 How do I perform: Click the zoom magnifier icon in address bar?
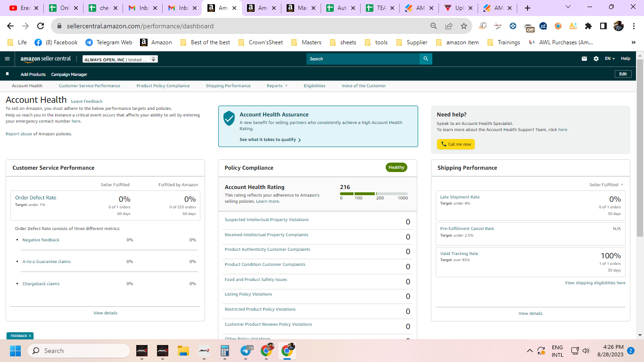(x=434, y=26)
